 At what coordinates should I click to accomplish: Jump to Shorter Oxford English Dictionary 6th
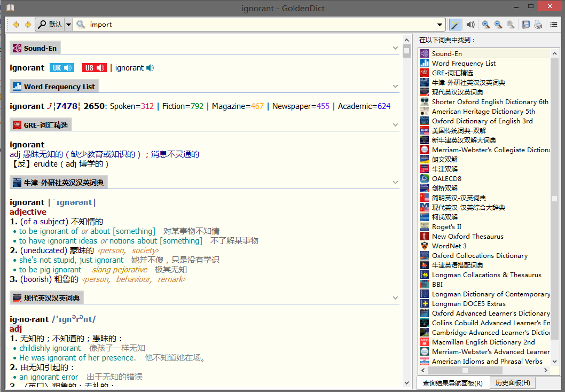point(485,101)
